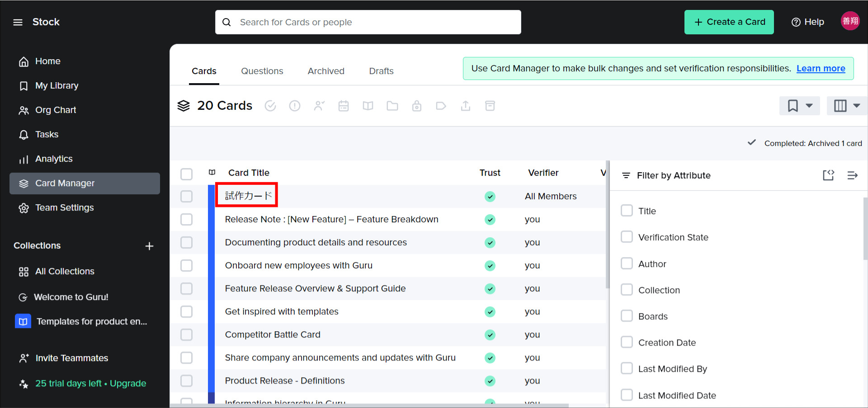Image resolution: width=868 pixels, height=408 pixels.
Task: Open the columns chooser dropdown
Action: [847, 106]
